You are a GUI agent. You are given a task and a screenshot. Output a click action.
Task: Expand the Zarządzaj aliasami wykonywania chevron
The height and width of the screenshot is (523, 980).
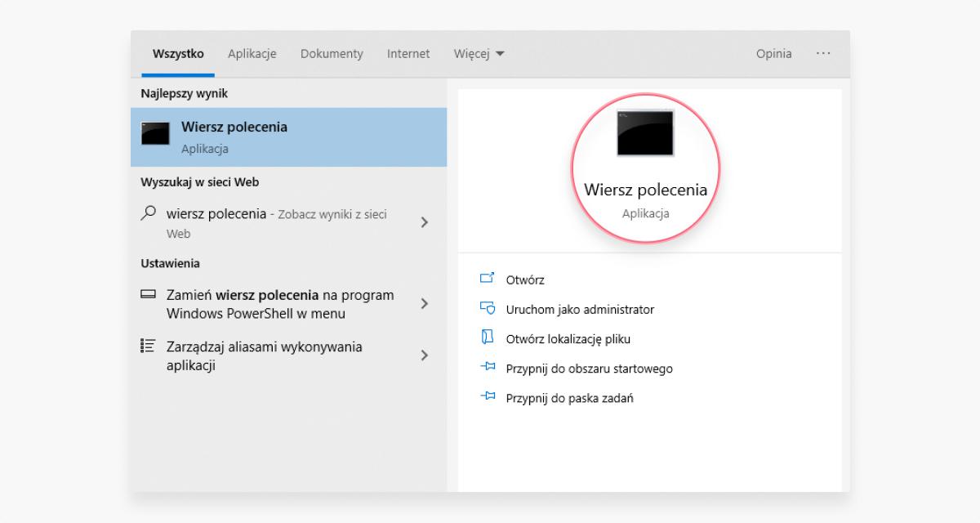coord(424,355)
